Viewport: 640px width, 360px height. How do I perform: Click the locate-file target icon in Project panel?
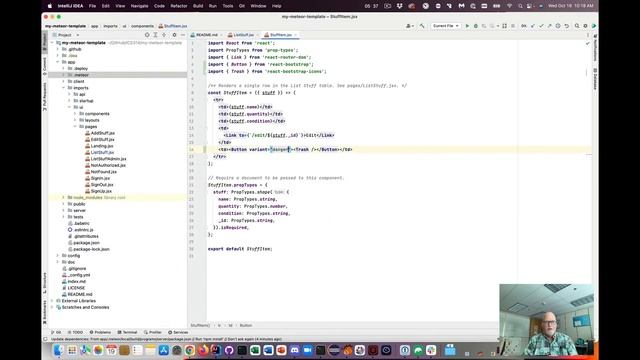click(147, 35)
